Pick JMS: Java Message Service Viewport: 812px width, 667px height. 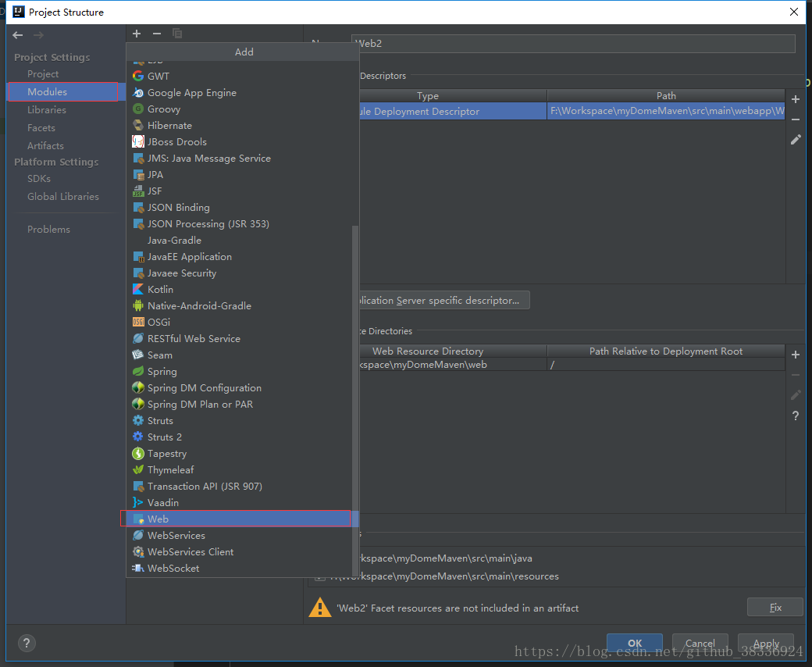pyautogui.click(x=238, y=159)
